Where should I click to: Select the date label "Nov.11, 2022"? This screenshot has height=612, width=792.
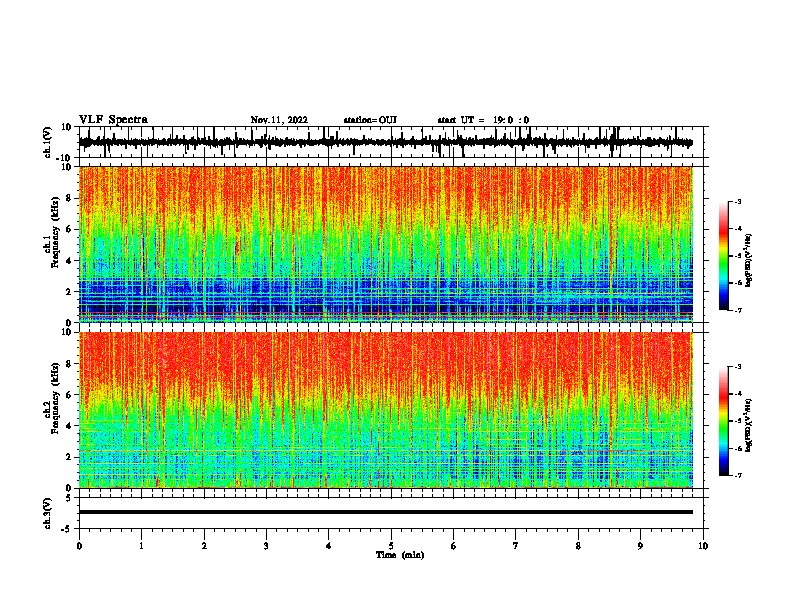tap(279, 120)
